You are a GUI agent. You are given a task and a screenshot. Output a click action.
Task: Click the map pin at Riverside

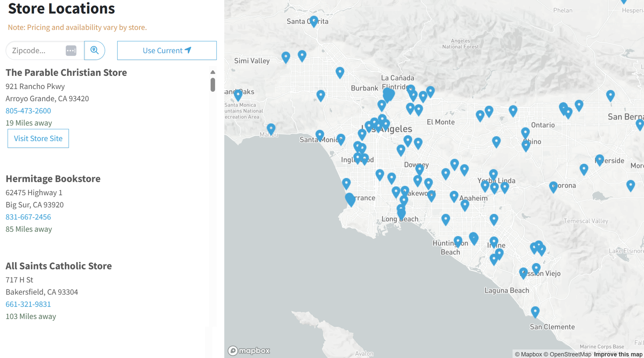pyautogui.click(x=599, y=159)
